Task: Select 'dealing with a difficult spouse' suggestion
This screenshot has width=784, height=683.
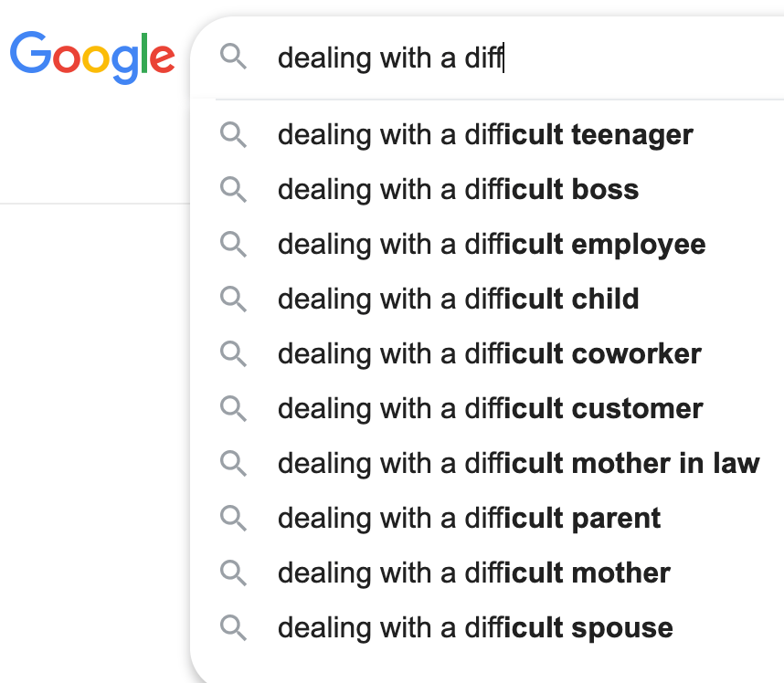Action: (x=475, y=628)
